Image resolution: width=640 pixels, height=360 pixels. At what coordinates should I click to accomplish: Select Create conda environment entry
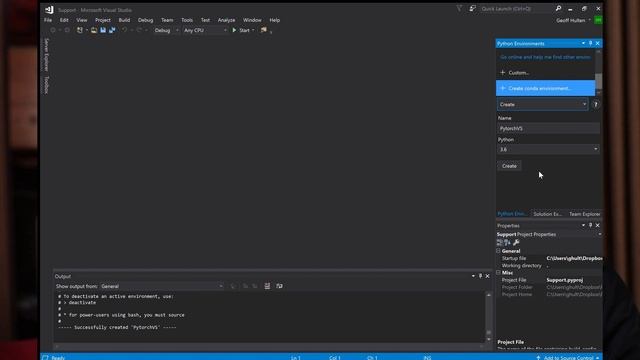pyautogui.click(x=545, y=88)
